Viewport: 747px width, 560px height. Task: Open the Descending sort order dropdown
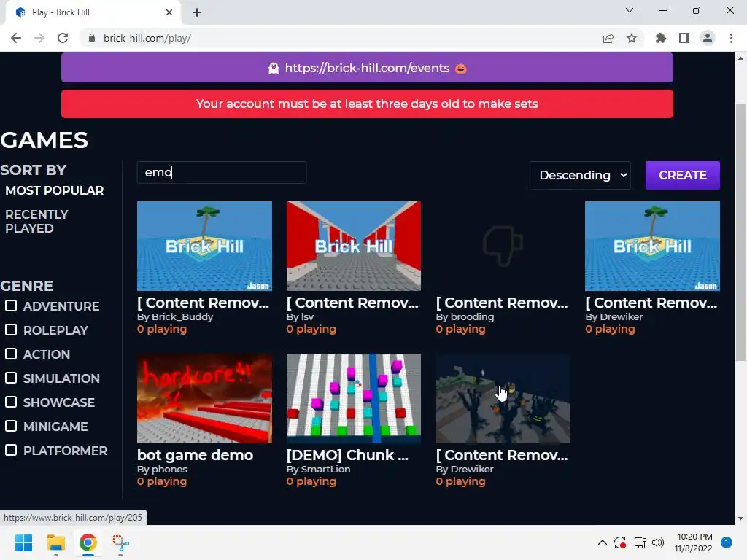[x=580, y=175]
